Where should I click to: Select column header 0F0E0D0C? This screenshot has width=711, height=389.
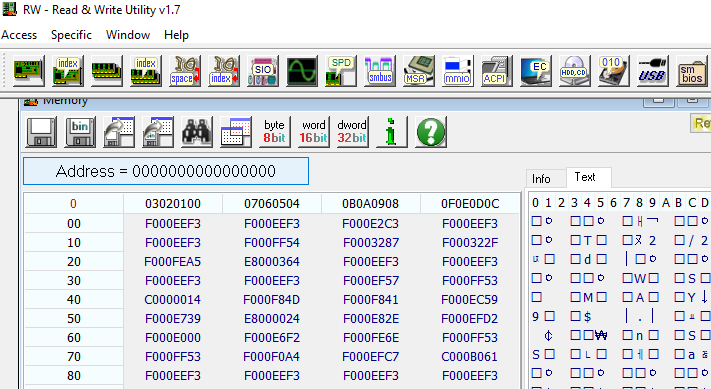[x=470, y=204]
